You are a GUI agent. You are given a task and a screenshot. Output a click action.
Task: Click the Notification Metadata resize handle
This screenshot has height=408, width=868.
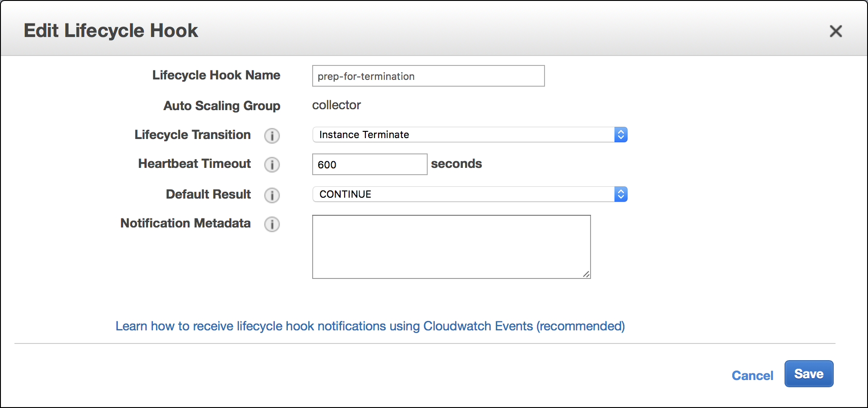pos(586,274)
